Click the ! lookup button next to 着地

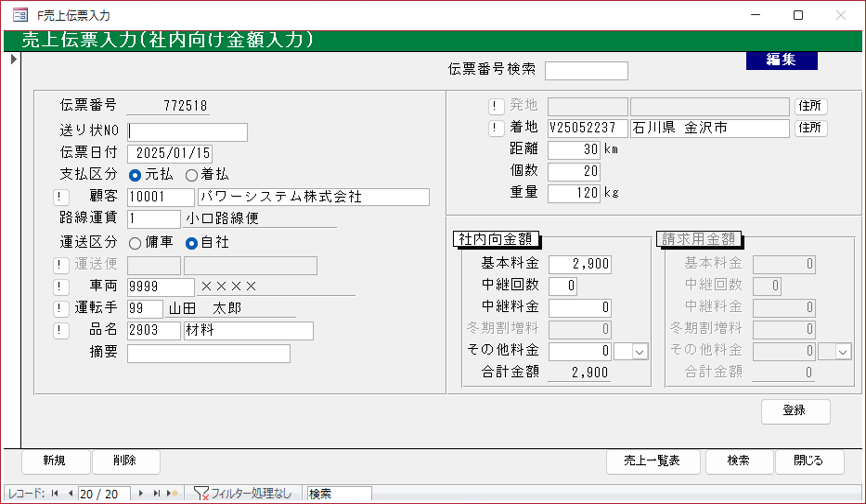496,128
